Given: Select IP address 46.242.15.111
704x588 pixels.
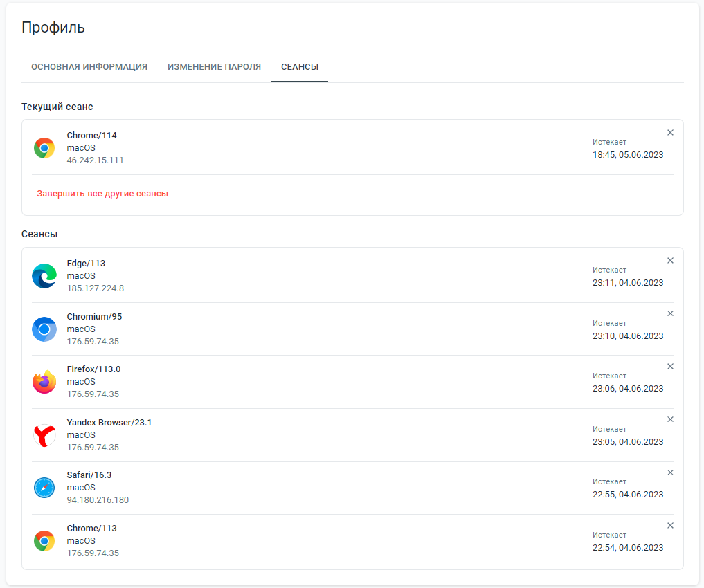Looking at the screenshot, I should point(96,160).
